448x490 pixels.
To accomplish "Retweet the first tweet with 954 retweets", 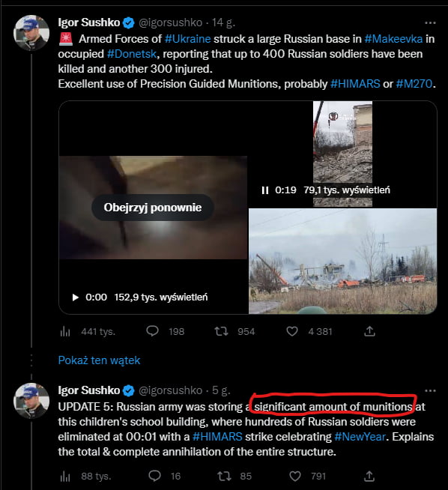I will point(221,331).
